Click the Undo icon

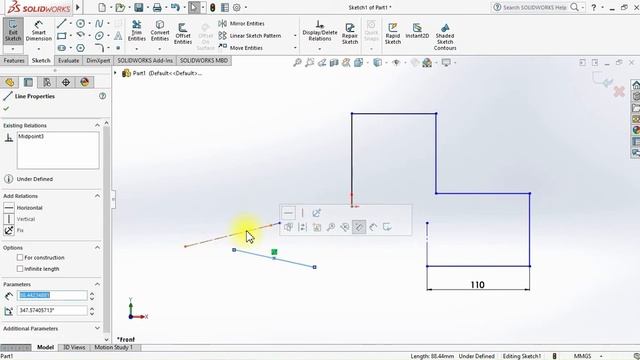click(x=175, y=7)
